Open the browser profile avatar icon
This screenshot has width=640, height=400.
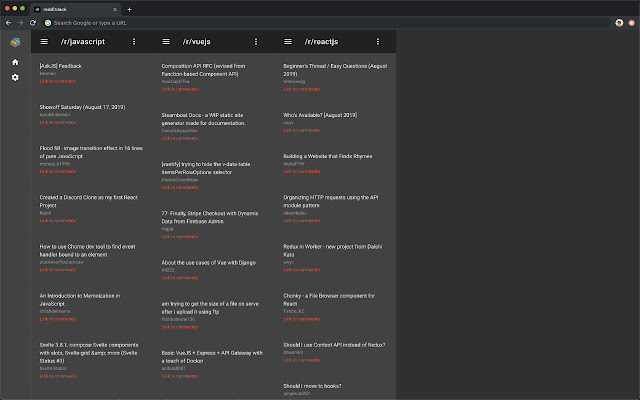click(619, 23)
